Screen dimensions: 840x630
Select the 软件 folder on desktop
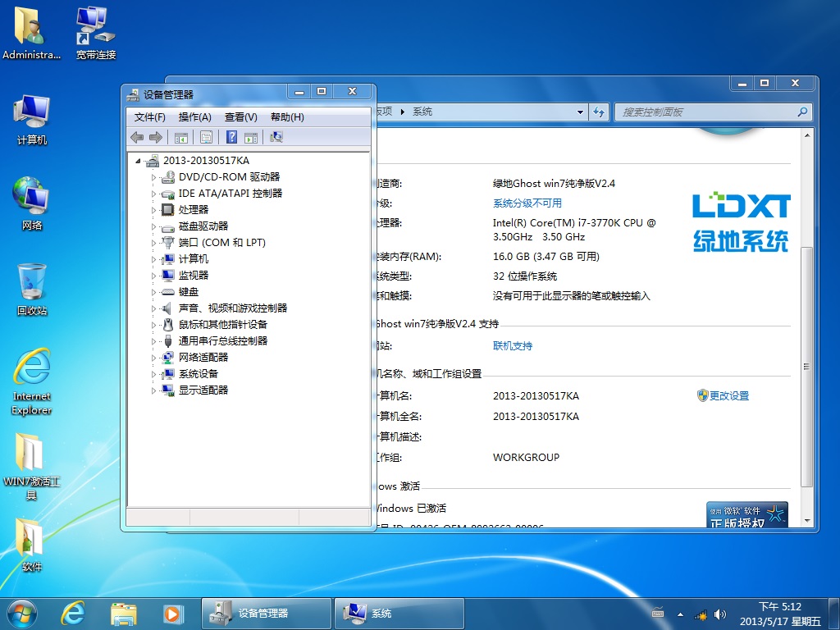point(32,545)
